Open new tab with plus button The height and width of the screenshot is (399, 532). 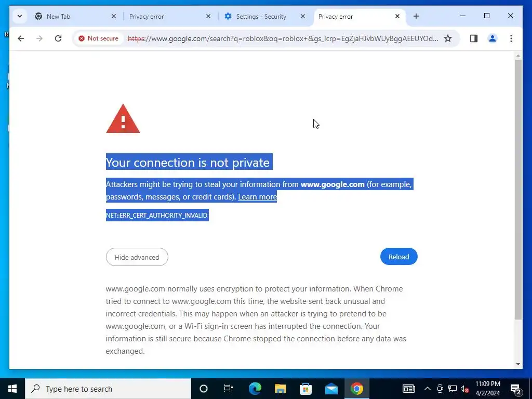416,16
